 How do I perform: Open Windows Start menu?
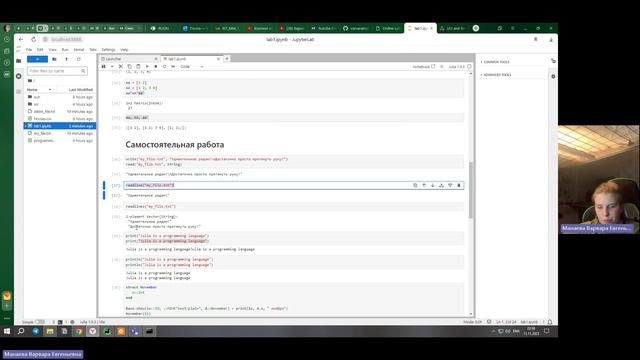[x=7, y=331]
